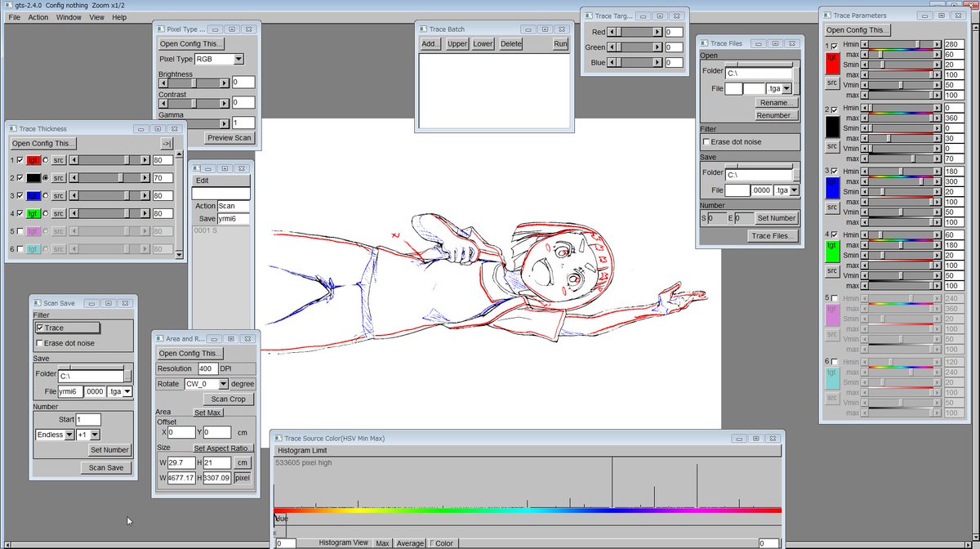Screen dimensions: 980x549
Task: Click Histogram Limit bar
Action: (528, 450)
